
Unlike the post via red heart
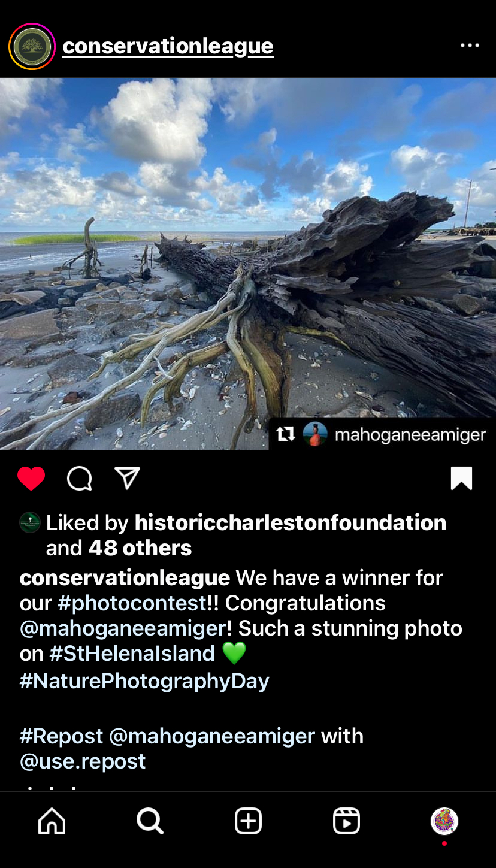coord(31,479)
